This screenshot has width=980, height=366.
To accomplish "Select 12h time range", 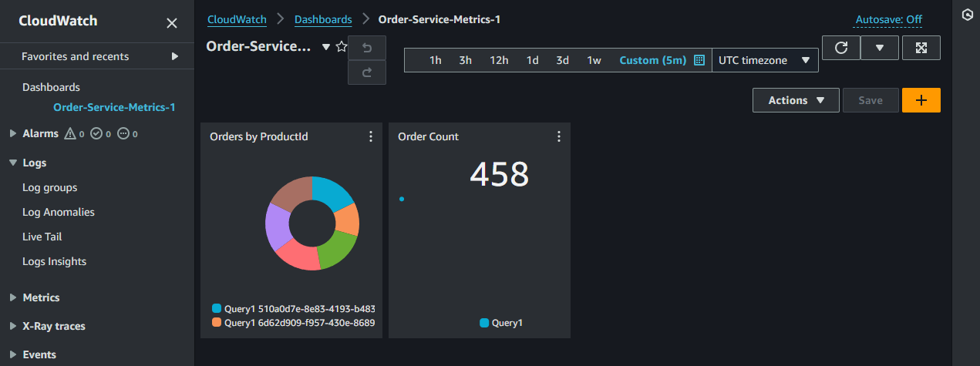I will [499, 60].
